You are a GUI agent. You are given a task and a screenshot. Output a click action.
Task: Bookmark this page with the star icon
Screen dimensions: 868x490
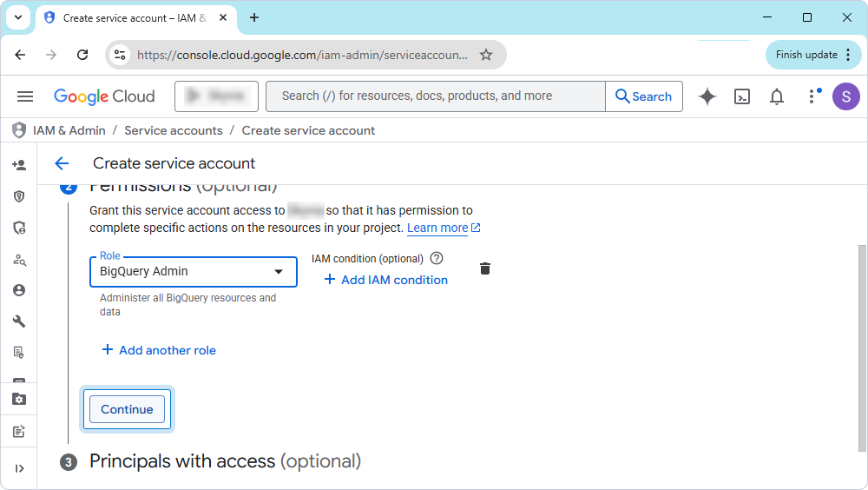point(486,55)
